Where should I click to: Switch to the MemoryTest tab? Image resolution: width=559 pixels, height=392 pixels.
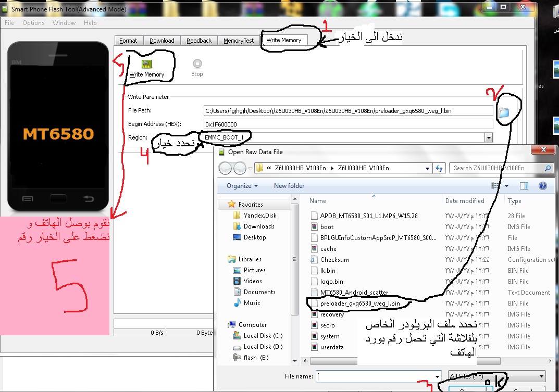click(x=239, y=41)
